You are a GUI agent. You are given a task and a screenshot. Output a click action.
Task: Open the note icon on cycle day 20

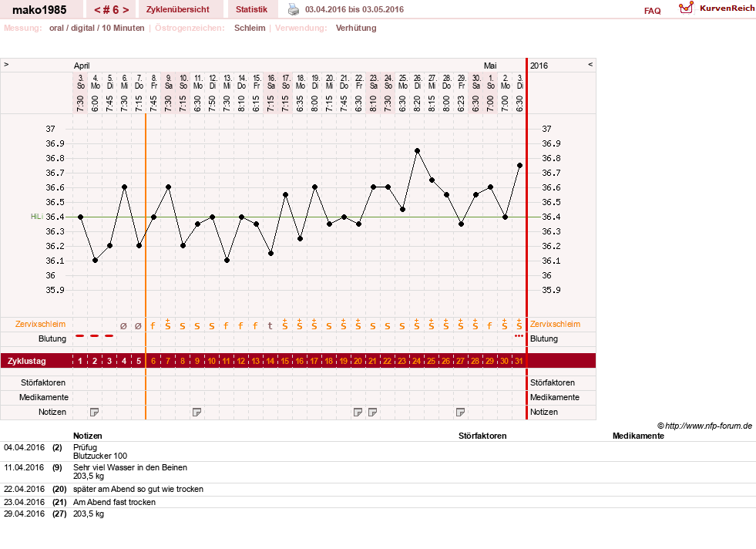(358, 412)
